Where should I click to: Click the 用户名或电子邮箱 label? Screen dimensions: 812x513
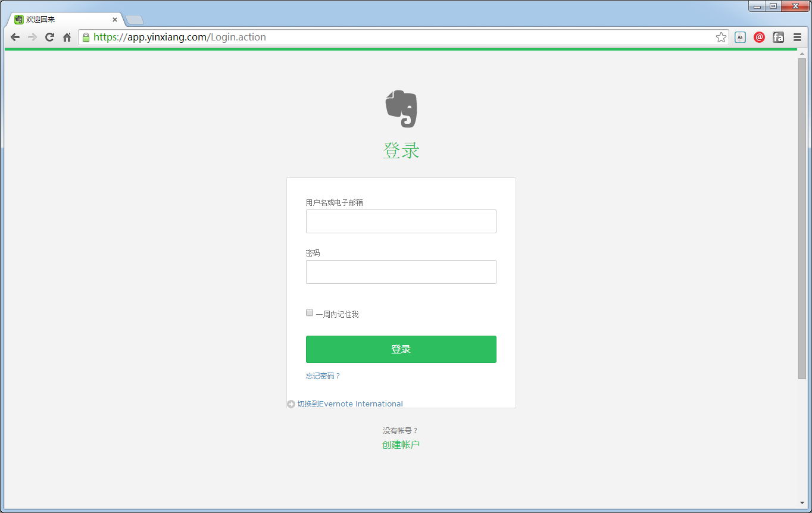[x=335, y=202]
